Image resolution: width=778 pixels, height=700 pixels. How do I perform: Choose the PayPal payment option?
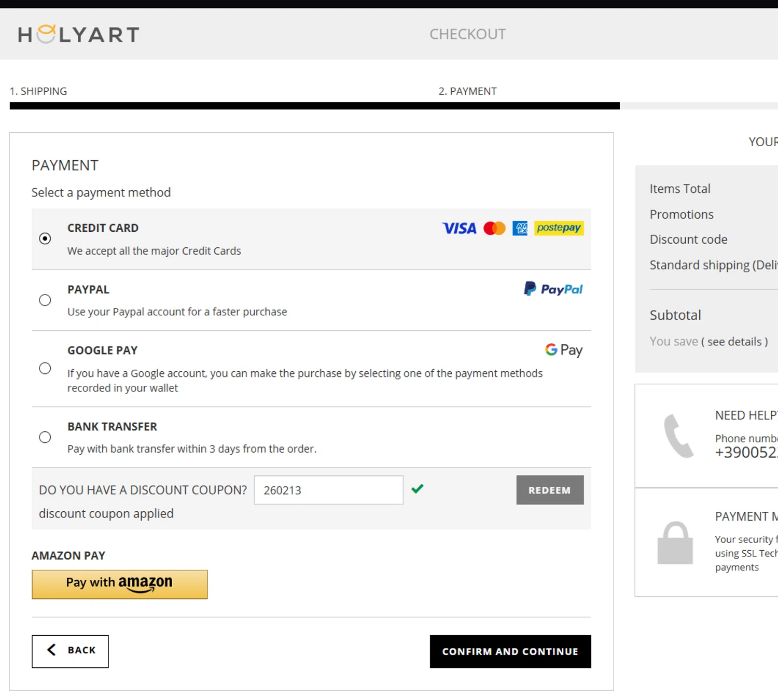point(45,300)
